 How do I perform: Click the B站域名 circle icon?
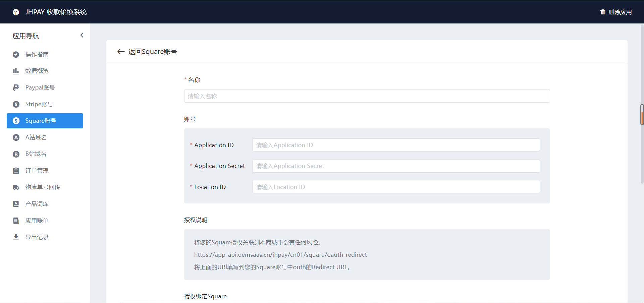coord(16,154)
